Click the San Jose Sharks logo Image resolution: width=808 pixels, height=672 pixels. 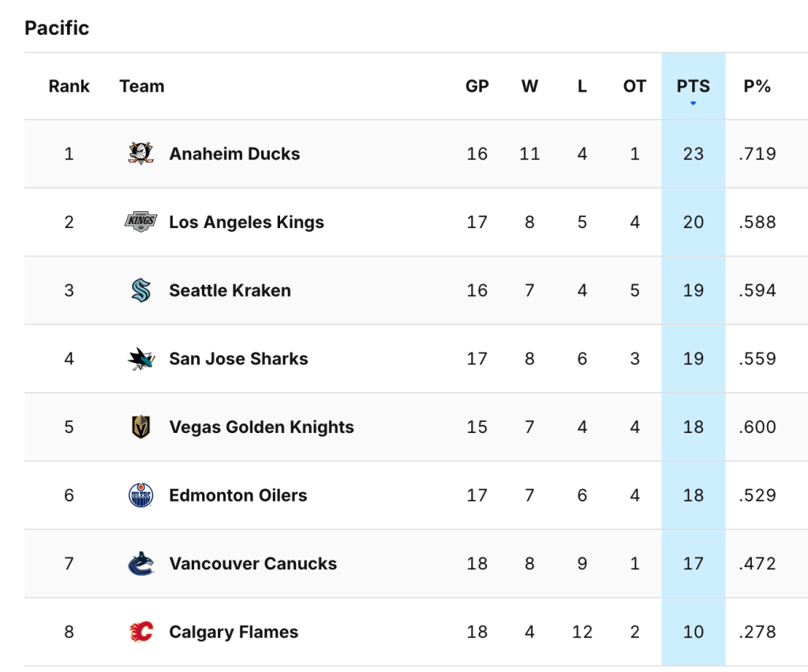141,359
